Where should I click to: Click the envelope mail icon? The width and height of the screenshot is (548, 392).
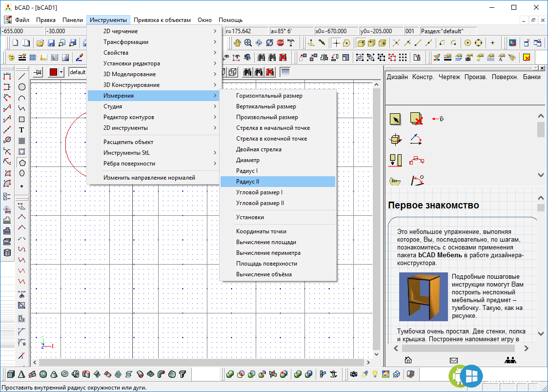pos(454,360)
